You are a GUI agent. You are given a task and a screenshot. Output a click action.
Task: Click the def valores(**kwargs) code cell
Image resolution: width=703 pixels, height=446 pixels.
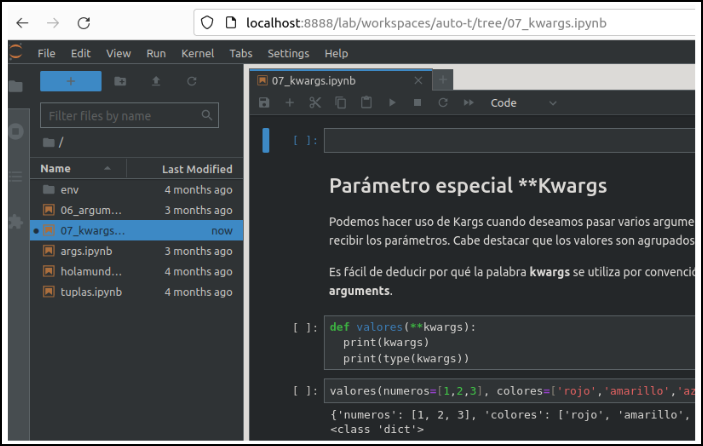[509, 342]
